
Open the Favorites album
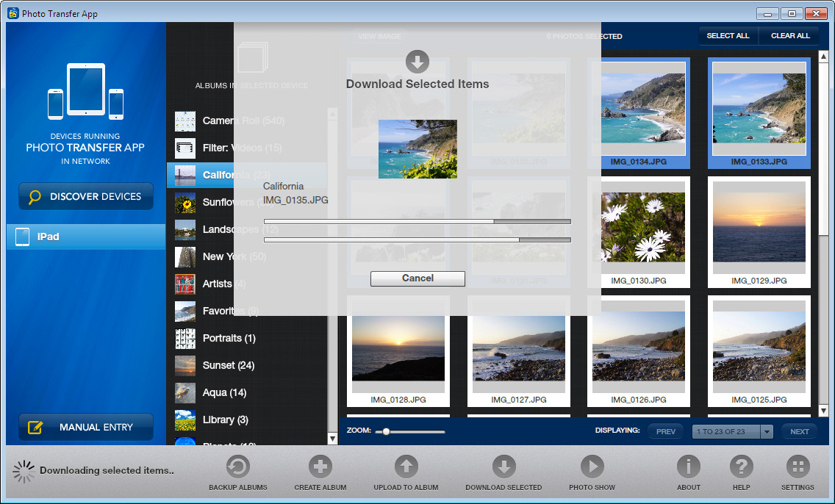(248, 311)
